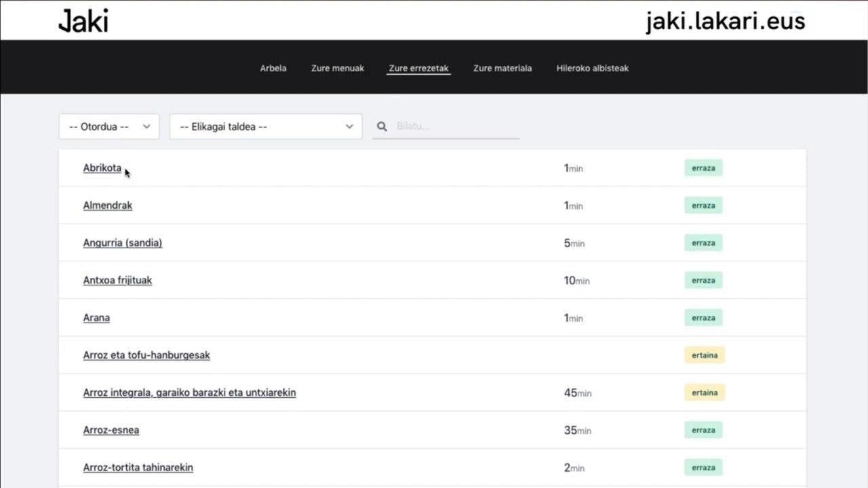868x488 pixels.
Task: Expand the Elikagai taldea dropdown
Action: point(266,127)
